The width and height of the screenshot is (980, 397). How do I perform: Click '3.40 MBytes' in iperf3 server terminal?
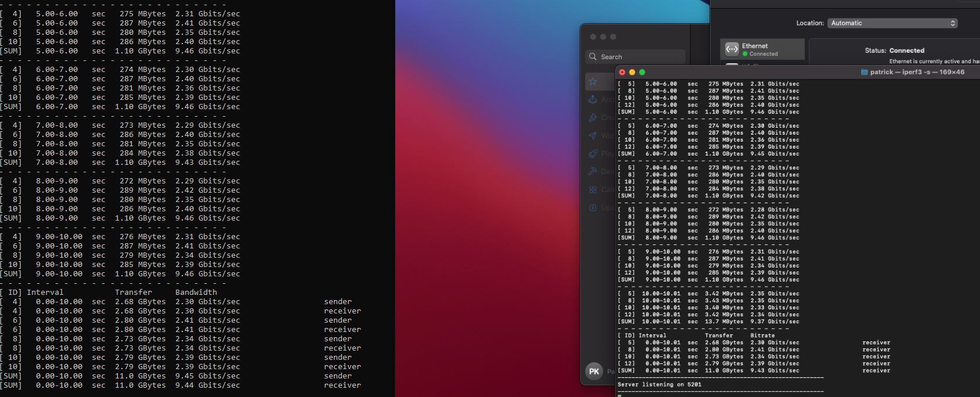(724, 308)
